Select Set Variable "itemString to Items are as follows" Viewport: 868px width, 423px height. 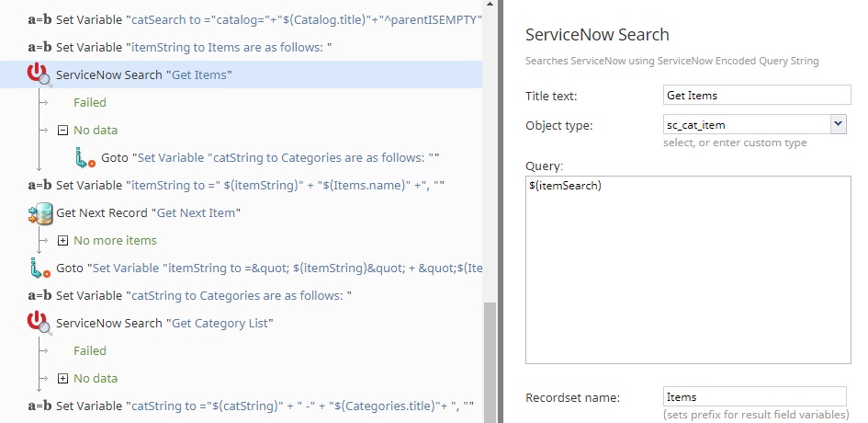click(x=194, y=48)
